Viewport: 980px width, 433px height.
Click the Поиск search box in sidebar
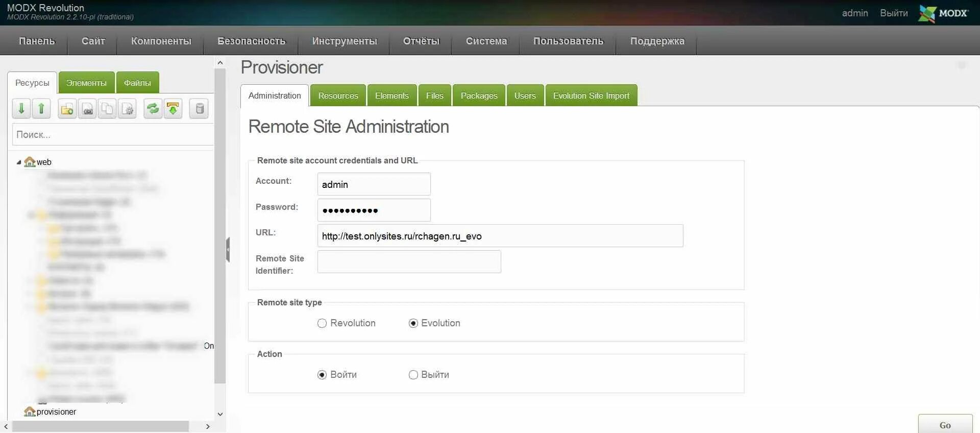coord(113,134)
